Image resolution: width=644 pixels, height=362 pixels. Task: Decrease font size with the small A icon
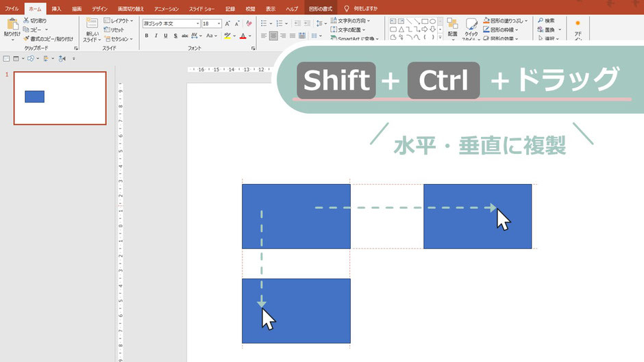coord(237,24)
